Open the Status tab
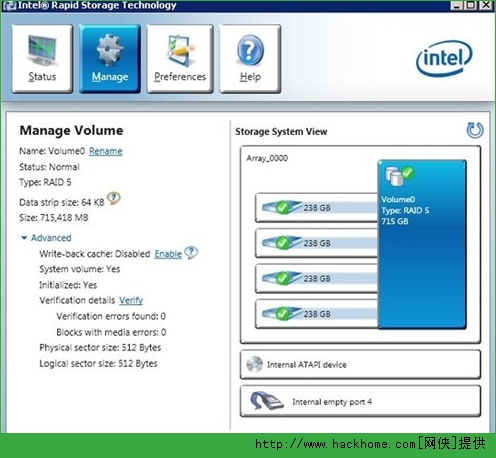The width and height of the screenshot is (496, 458). [42, 59]
